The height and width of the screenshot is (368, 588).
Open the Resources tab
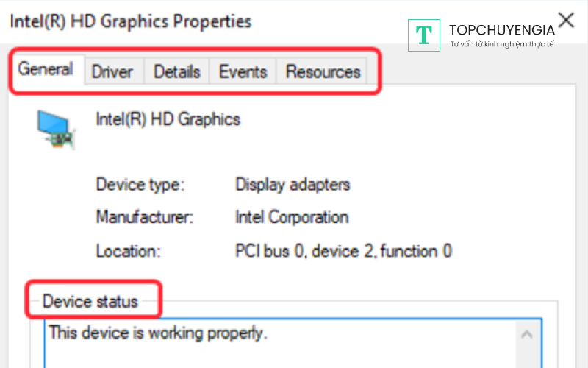tap(323, 71)
